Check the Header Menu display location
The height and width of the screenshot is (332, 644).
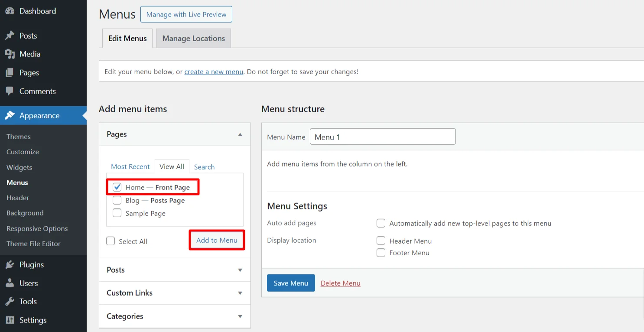[x=381, y=241]
